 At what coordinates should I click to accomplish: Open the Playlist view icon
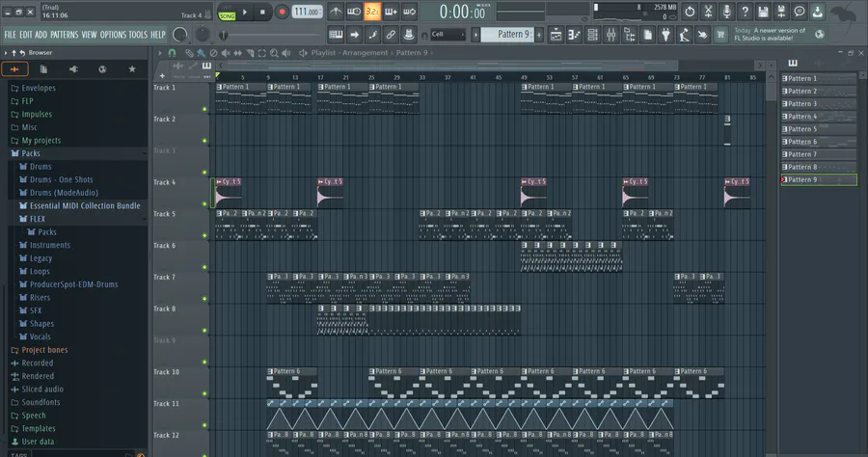coord(556,35)
